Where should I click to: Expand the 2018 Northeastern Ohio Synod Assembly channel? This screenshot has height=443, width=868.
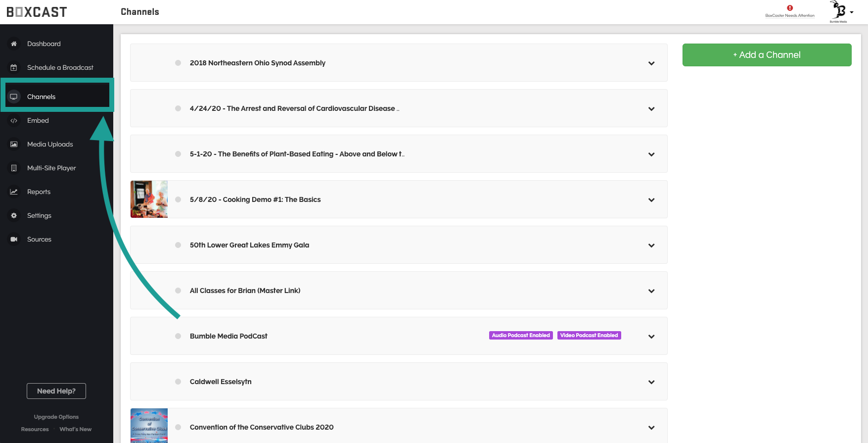(x=651, y=63)
